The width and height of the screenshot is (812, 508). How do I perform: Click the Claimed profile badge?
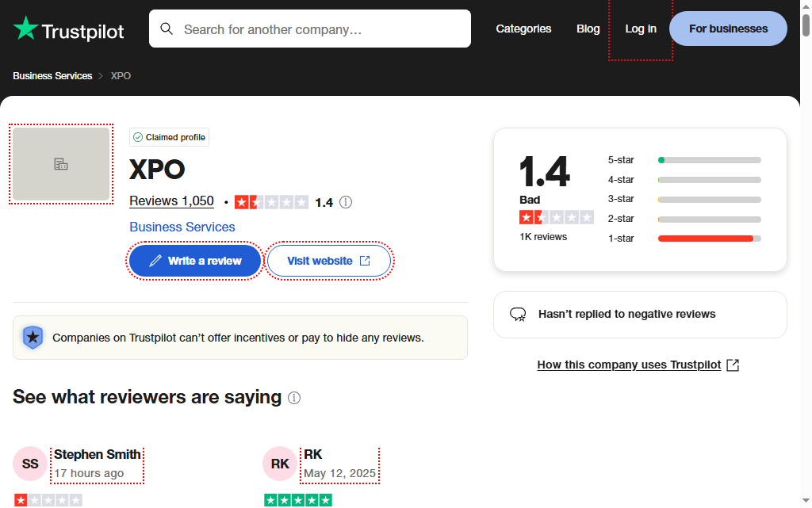(x=170, y=137)
